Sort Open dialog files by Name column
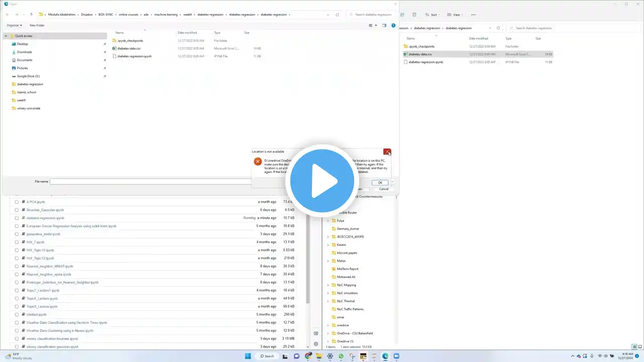The width and height of the screenshot is (644, 362). pyautogui.click(x=120, y=33)
